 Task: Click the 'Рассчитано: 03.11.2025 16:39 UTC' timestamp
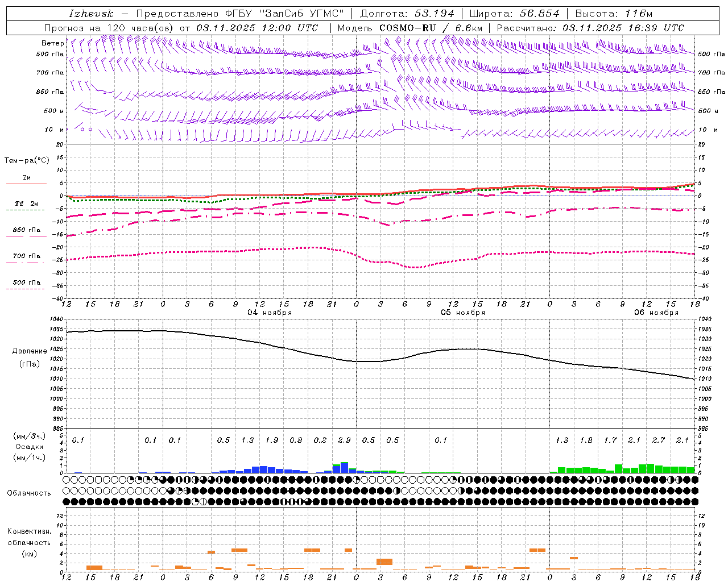[x=590, y=28]
